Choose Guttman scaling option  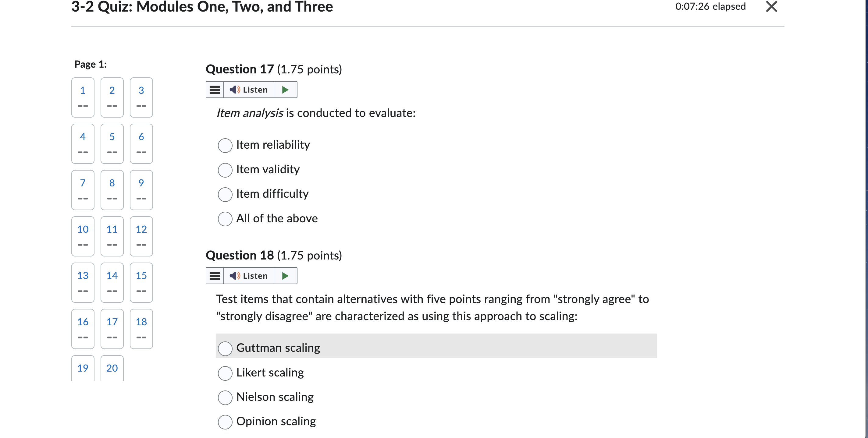point(225,348)
